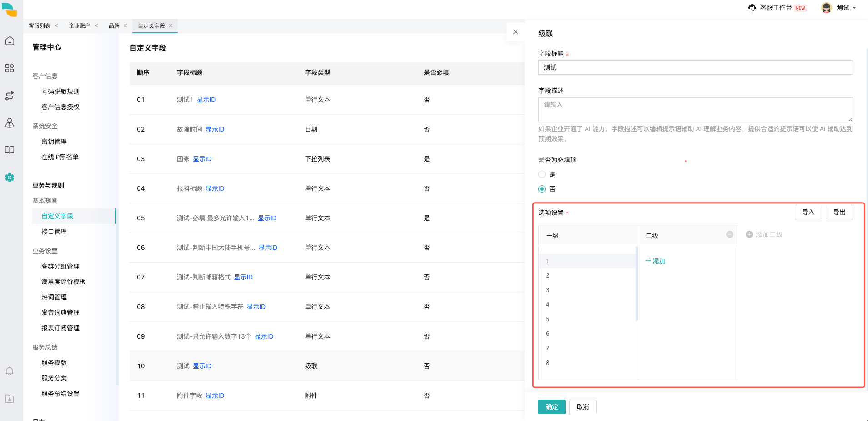
Task: Open 密钥管理 menu item
Action: click(54, 142)
